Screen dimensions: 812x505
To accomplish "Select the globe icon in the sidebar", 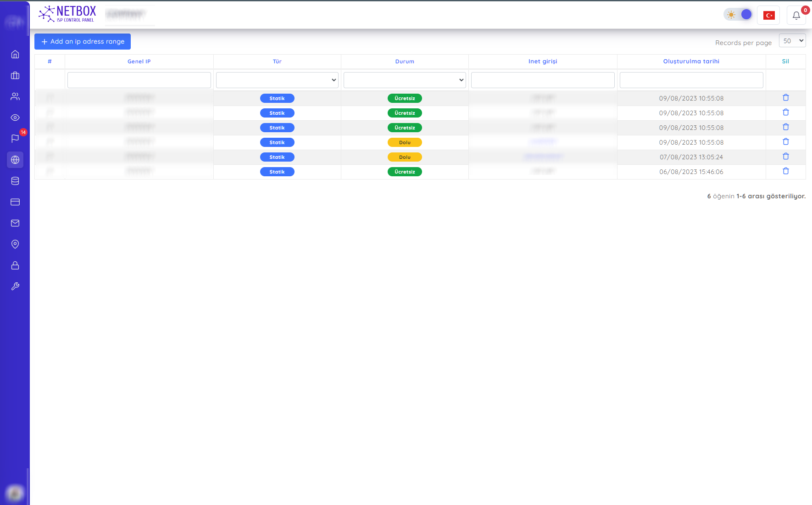I will tap(15, 160).
